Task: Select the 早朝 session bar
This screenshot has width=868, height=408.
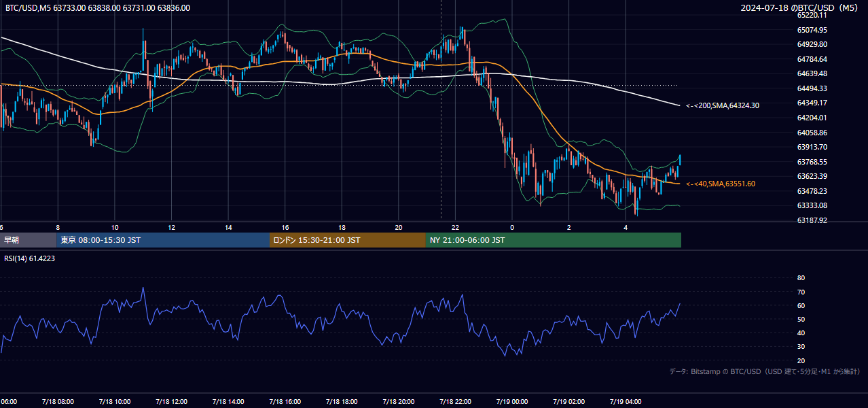Action: tap(28, 240)
